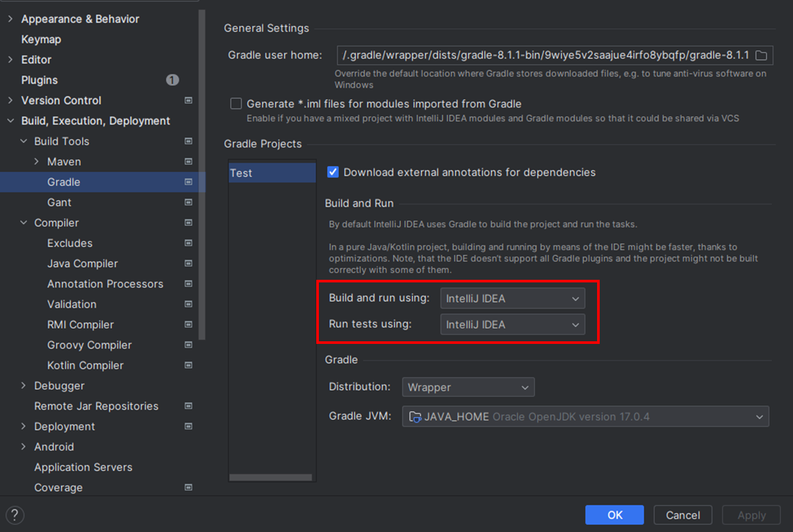Screen dimensions: 793x532
Task: Select the Test project in Gradle Projects list
Action: pos(272,172)
